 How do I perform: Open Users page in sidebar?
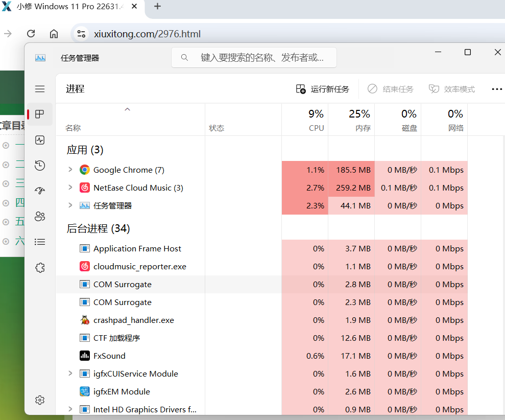(x=40, y=216)
